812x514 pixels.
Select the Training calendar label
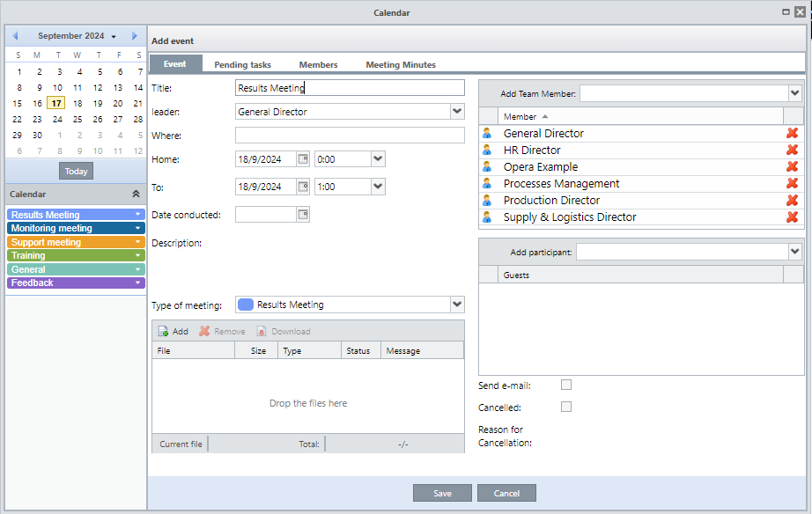(28, 255)
